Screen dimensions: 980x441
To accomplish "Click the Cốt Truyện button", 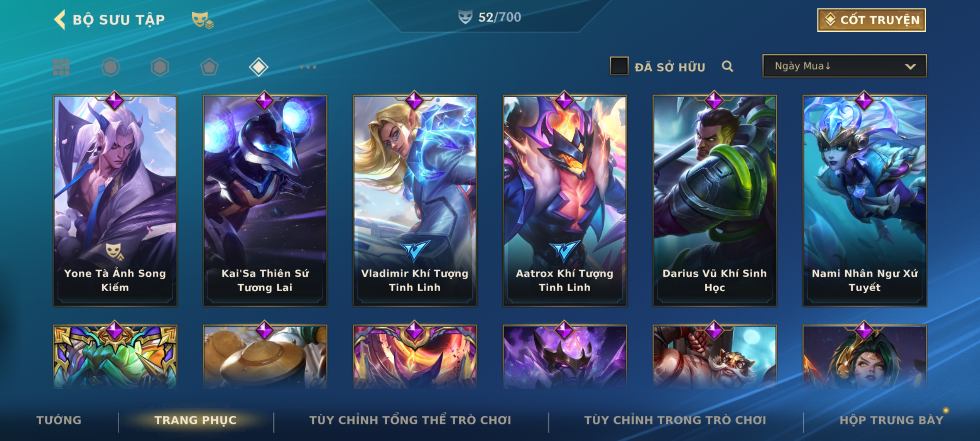I will tap(871, 20).
